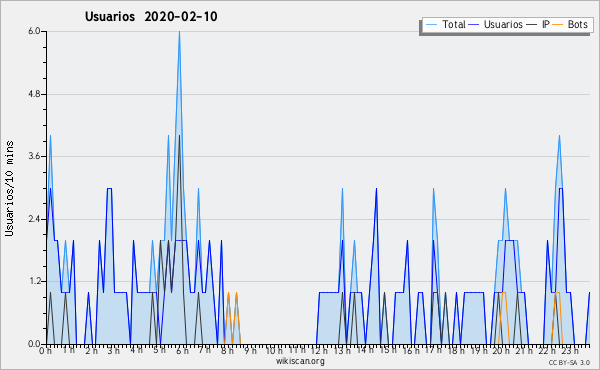Click the '19 h' x-axis label
Screen dimensions: 600x370
coord(478,350)
